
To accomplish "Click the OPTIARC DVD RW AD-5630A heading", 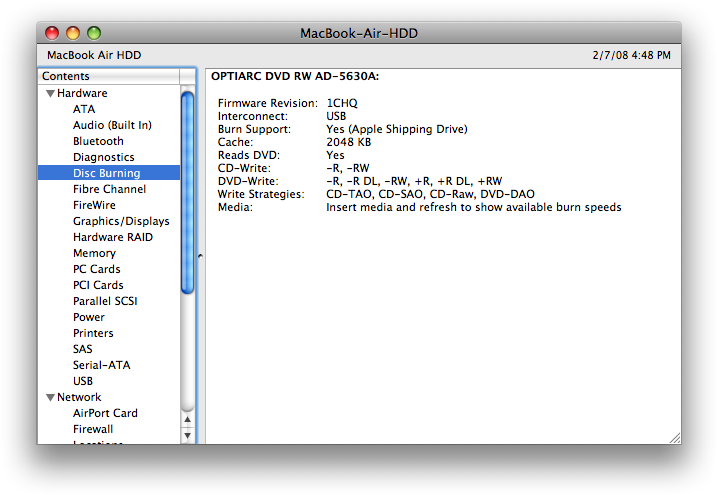I will (295, 76).
